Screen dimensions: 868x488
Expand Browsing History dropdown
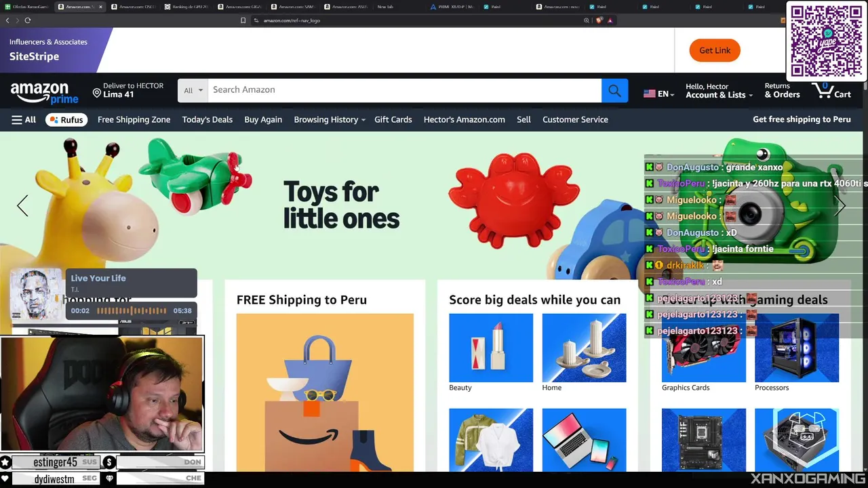coord(330,119)
